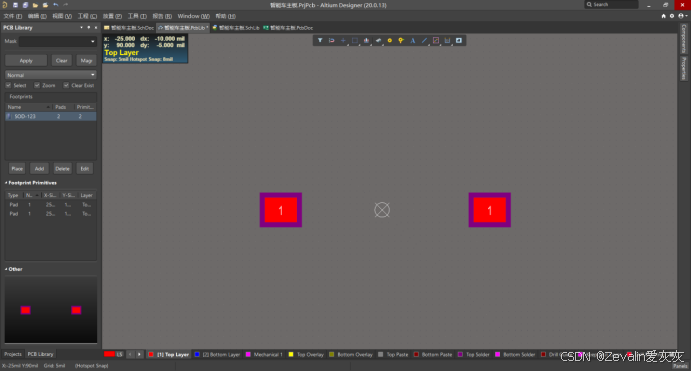
Task: Click the Add footprint button
Action: [x=39, y=169]
